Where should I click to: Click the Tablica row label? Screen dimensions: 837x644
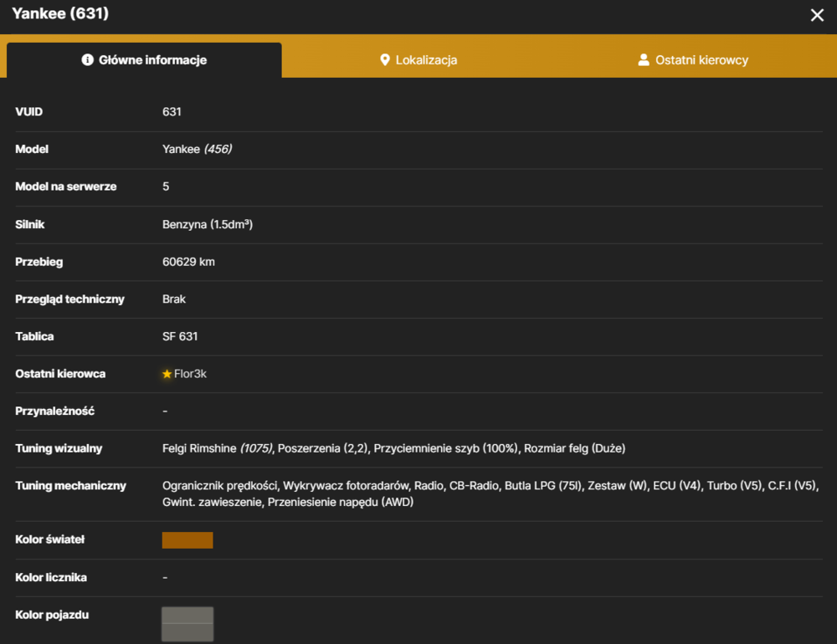click(34, 337)
